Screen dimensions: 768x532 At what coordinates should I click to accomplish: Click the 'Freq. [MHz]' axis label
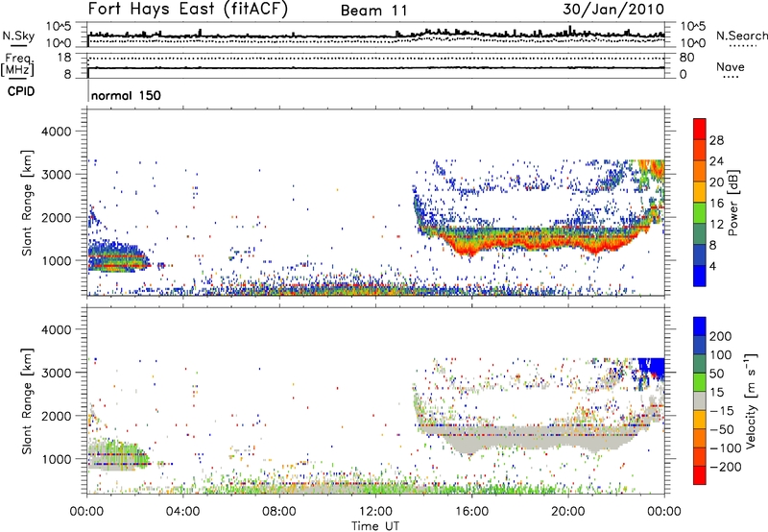click(19, 65)
